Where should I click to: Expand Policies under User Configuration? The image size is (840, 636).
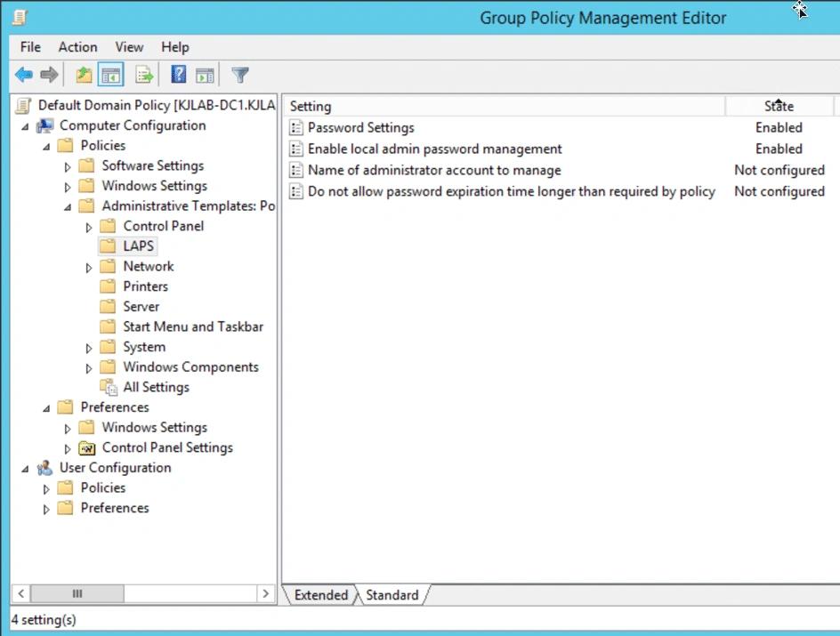click(46, 489)
